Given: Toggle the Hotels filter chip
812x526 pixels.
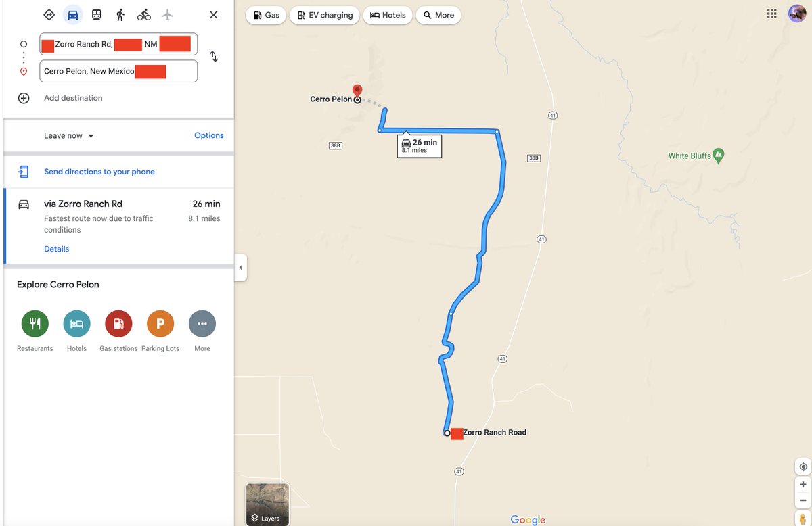Looking at the screenshot, I should tap(388, 15).
